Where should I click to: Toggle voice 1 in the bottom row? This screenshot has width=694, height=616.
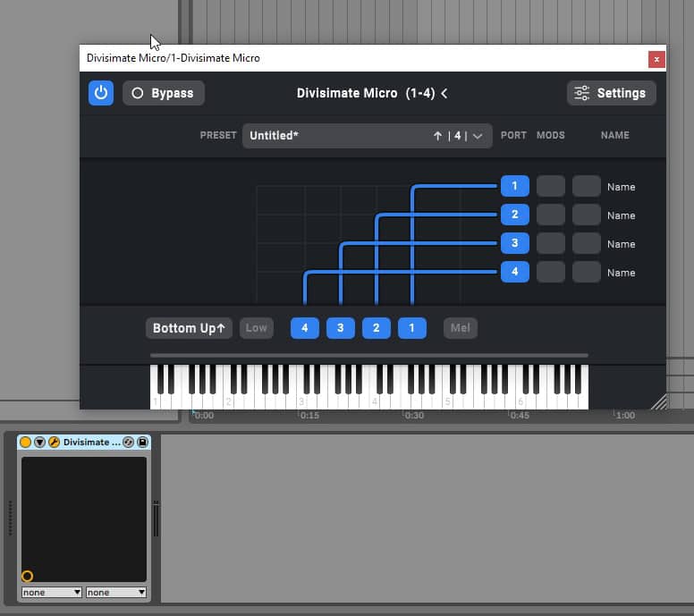click(x=412, y=328)
